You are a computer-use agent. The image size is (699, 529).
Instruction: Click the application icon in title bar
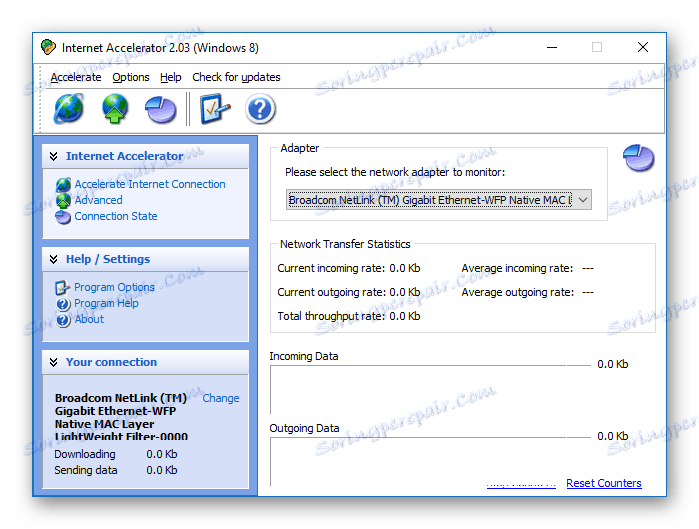(x=48, y=47)
